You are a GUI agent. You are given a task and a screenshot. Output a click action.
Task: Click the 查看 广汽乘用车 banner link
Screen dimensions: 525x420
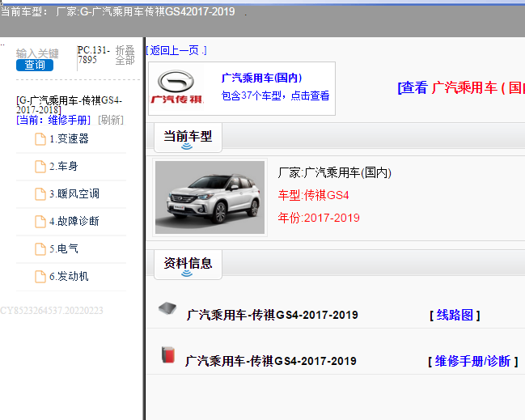[461, 88]
